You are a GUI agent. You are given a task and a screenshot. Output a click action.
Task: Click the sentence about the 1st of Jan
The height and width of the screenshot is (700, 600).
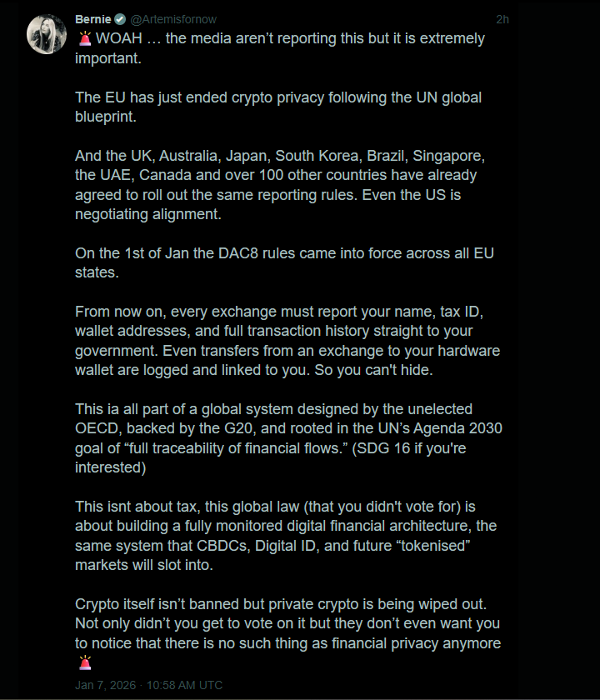click(x=283, y=262)
